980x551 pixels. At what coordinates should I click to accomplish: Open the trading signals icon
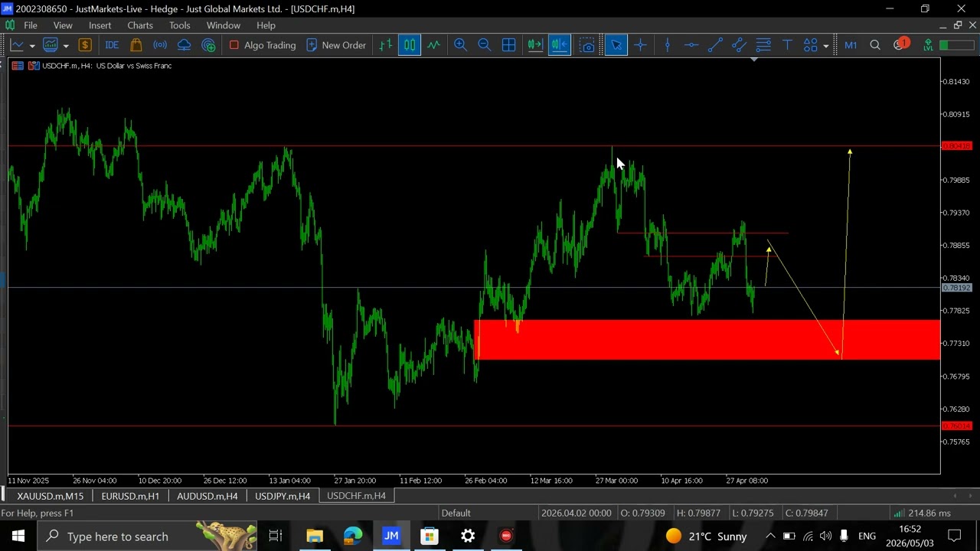(160, 45)
